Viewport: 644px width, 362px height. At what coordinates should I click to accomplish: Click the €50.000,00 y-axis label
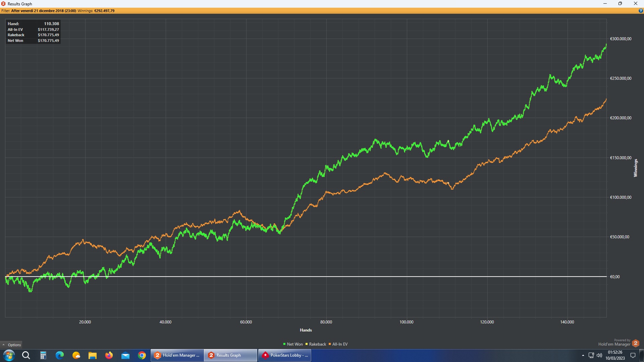620,237
